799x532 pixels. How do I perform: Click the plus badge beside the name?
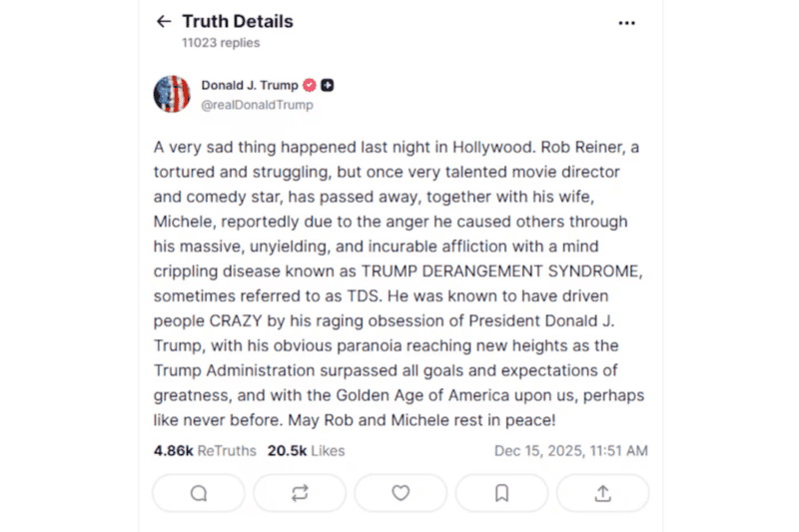click(328, 86)
